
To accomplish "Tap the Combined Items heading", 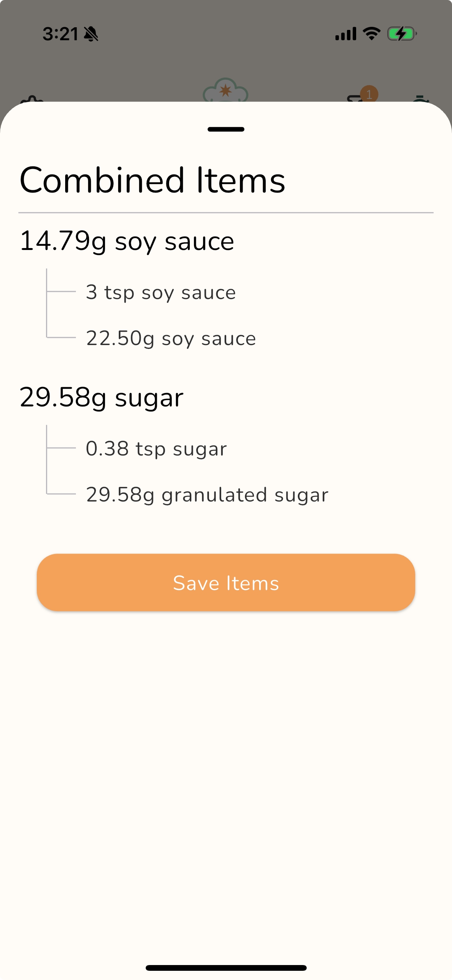I will 152,180.
